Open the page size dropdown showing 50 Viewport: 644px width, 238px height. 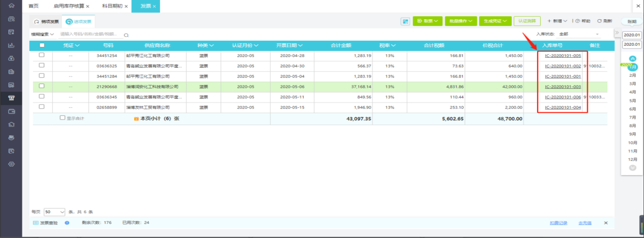click(x=54, y=212)
